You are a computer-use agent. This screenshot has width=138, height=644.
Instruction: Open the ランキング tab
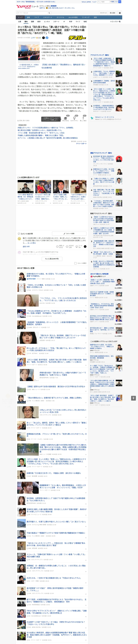pyautogui.click(x=86, y=17)
